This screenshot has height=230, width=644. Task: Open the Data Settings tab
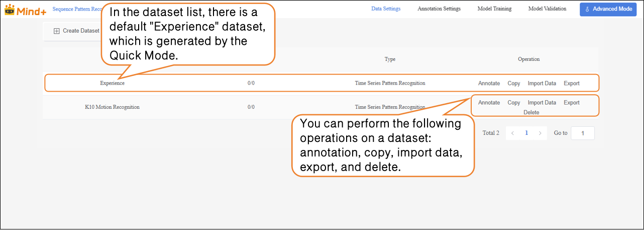[386, 9]
